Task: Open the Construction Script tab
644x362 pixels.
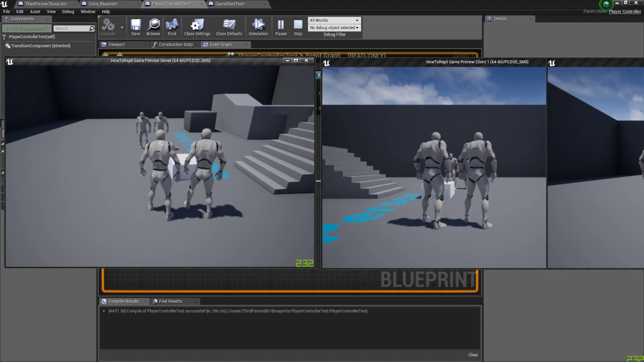Action: click(176, 44)
